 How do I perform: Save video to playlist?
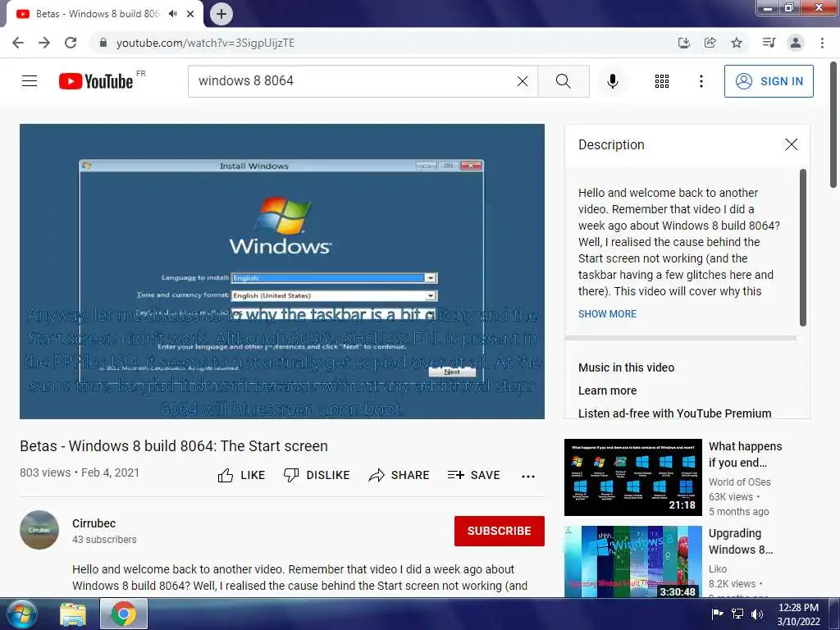click(x=473, y=475)
